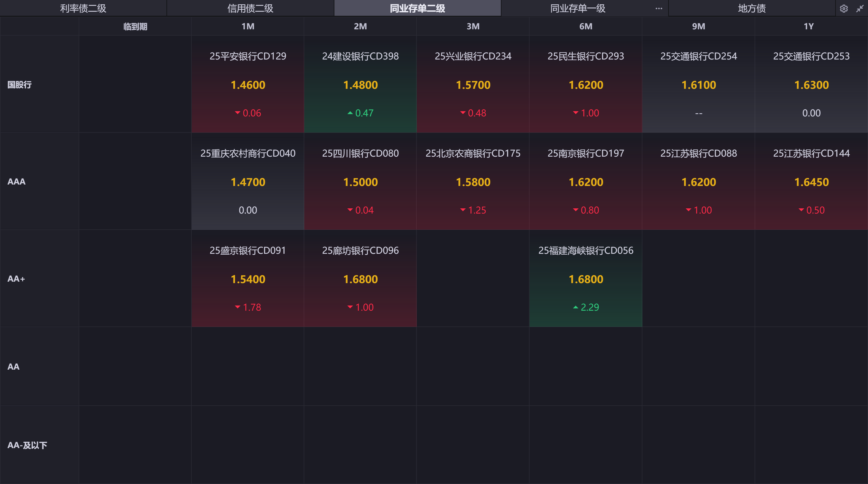Click the 1Y maturity column header
This screenshot has height=484, width=868.
coord(809,26)
